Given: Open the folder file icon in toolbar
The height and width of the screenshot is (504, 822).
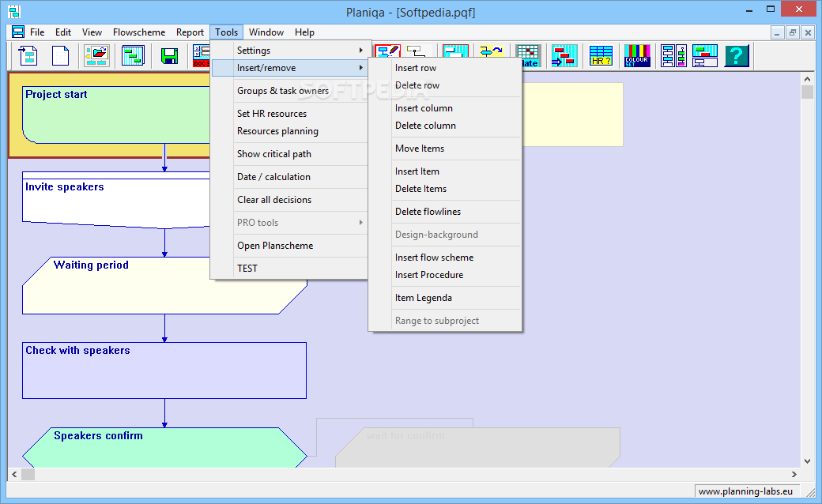Looking at the screenshot, I should pos(97,55).
